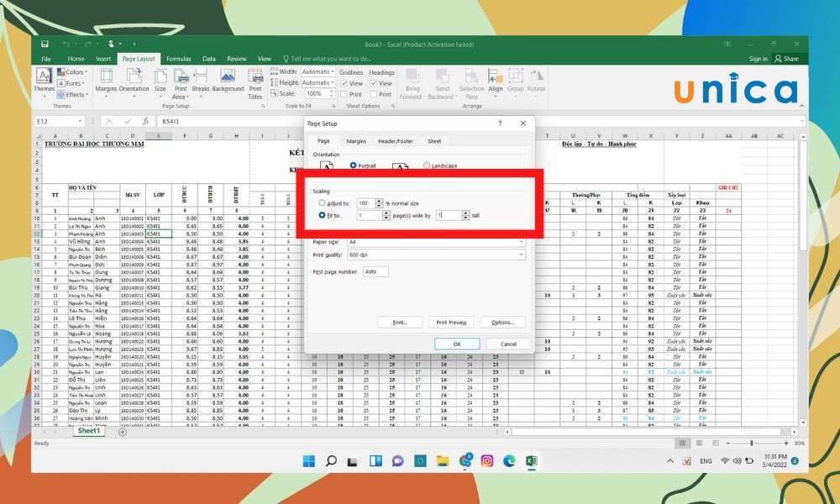Viewport: 840px width, 504px height.
Task: Open the Print Area menu
Action: tap(181, 84)
